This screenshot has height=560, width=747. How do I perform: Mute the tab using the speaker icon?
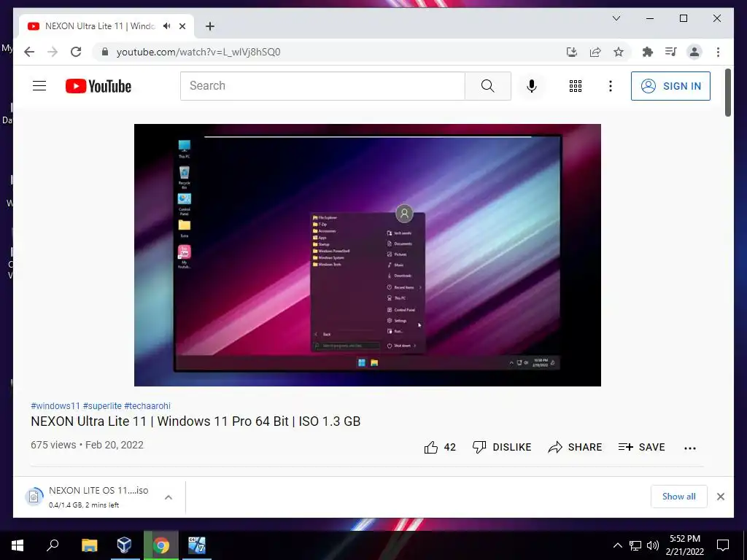pyautogui.click(x=166, y=26)
